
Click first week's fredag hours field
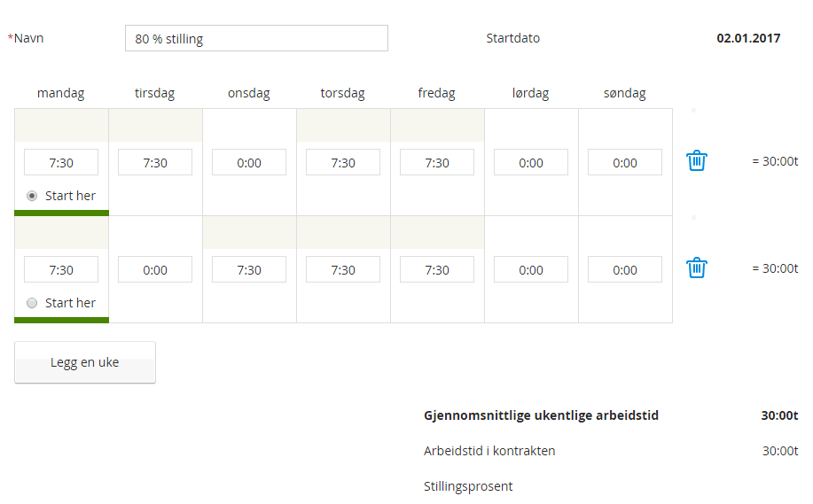[x=437, y=163]
